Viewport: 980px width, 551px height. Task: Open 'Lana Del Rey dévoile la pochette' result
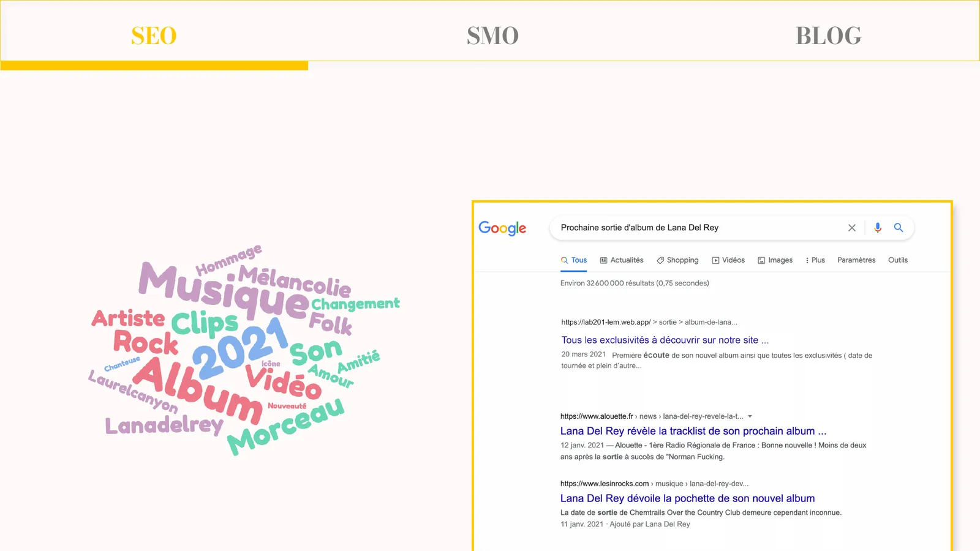[x=687, y=498]
